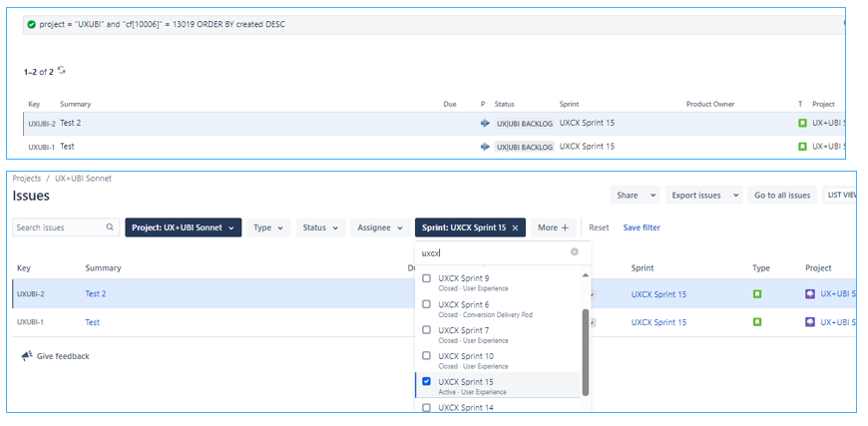Click UXUBI-2 key in bottom issues list
Image resolution: width=868 pixels, height=426 pixels.
pyautogui.click(x=31, y=293)
